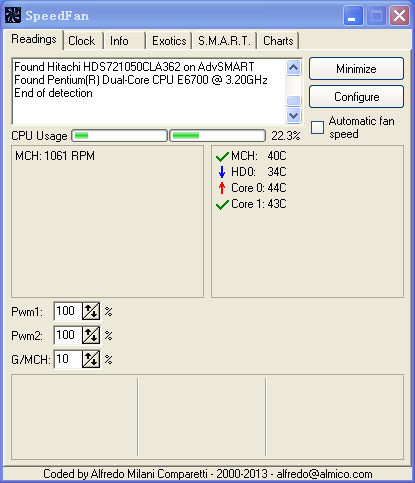The width and height of the screenshot is (415, 483).
Task: Open the Configure dialog button
Action: tap(356, 97)
